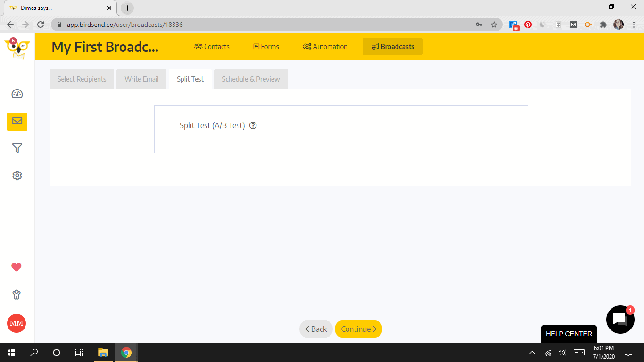The width and height of the screenshot is (644, 362).
Task: Open Windows search in the taskbar
Action: 34,353
